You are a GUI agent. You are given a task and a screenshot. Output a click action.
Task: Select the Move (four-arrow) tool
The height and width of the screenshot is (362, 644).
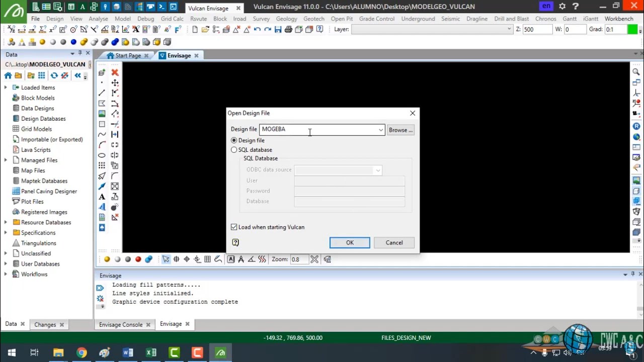click(x=115, y=83)
